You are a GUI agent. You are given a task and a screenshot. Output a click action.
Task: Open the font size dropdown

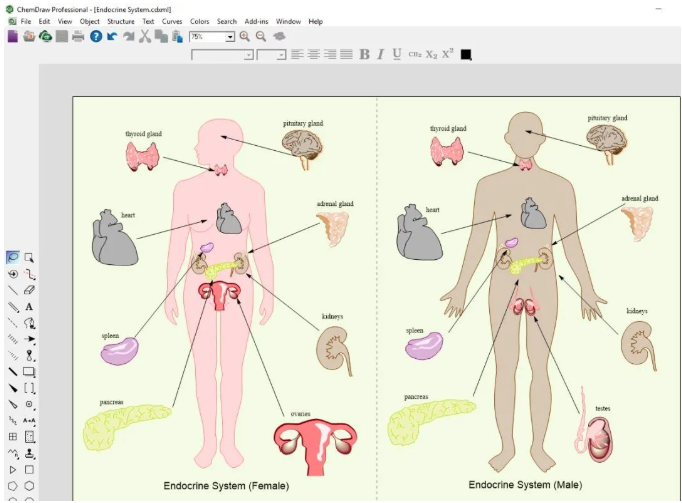pos(281,55)
